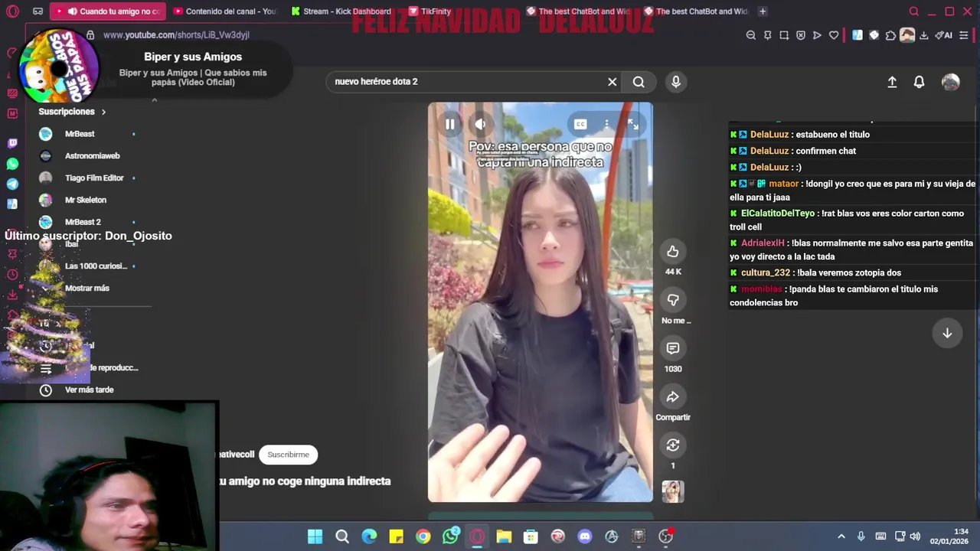Click Opera tab search magnifier icon
Image resolution: width=980 pixels, height=551 pixels.
913,11
